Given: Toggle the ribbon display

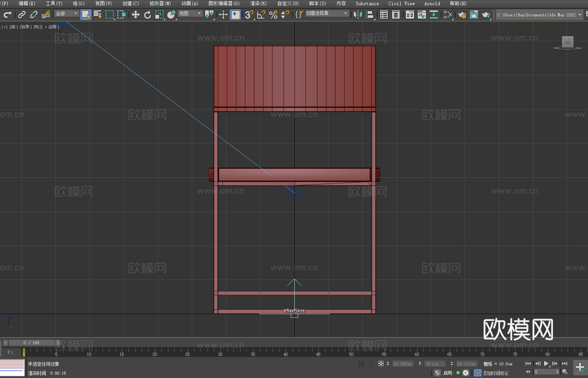Looking at the screenshot, I should point(410,14).
